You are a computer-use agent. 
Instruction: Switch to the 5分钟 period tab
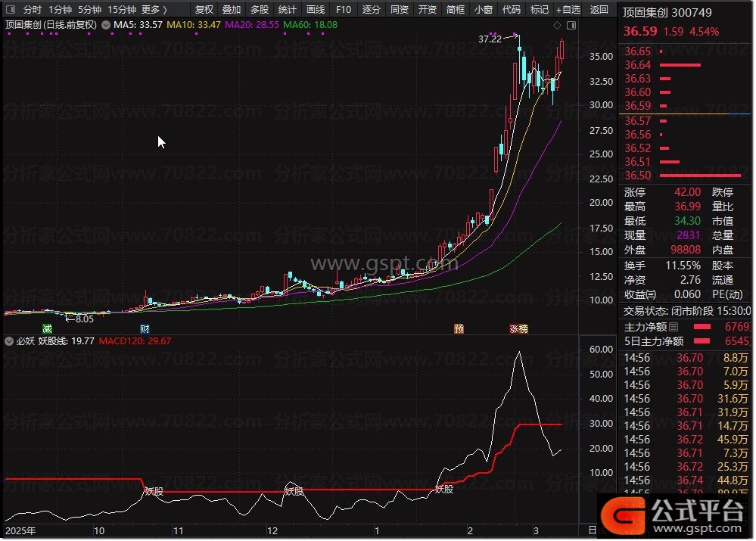(89, 10)
